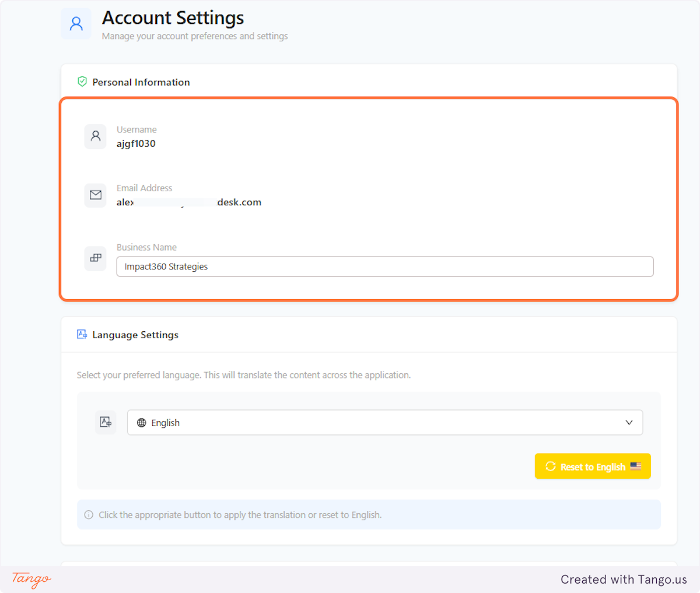This screenshot has width=700, height=593.
Task: Click the translate icon beside Language Settings heading
Action: 82,334
